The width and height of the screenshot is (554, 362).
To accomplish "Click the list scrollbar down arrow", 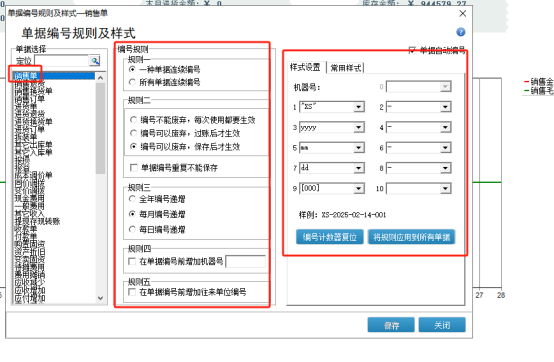I will pos(100,298).
